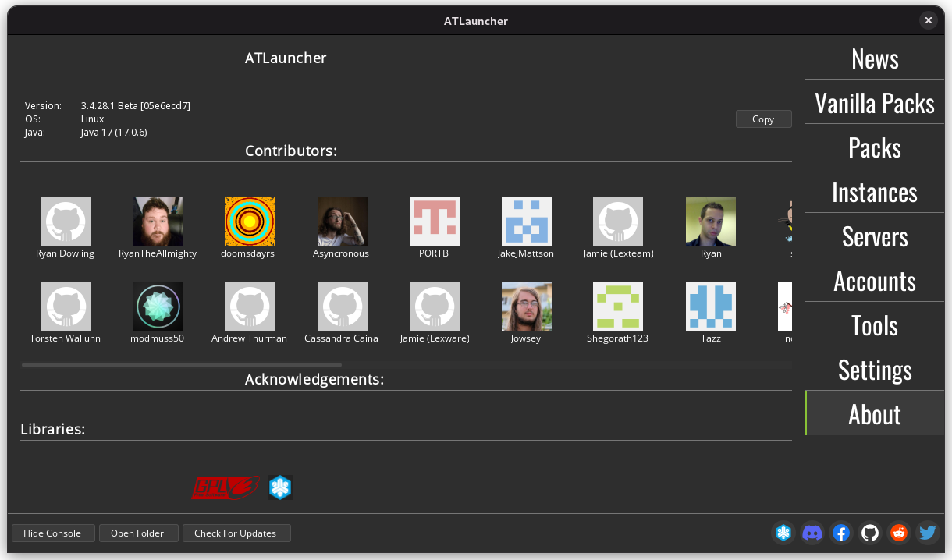Switch to the News tab
The width and height of the screenshot is (952, 560).
[875, 58]
